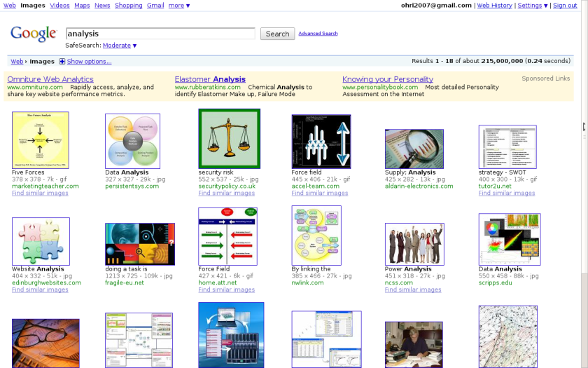Open the 'more' menu in top bar
Image resolution: width=588 pixels, height=368 pixels.
[x=178, y=6]
